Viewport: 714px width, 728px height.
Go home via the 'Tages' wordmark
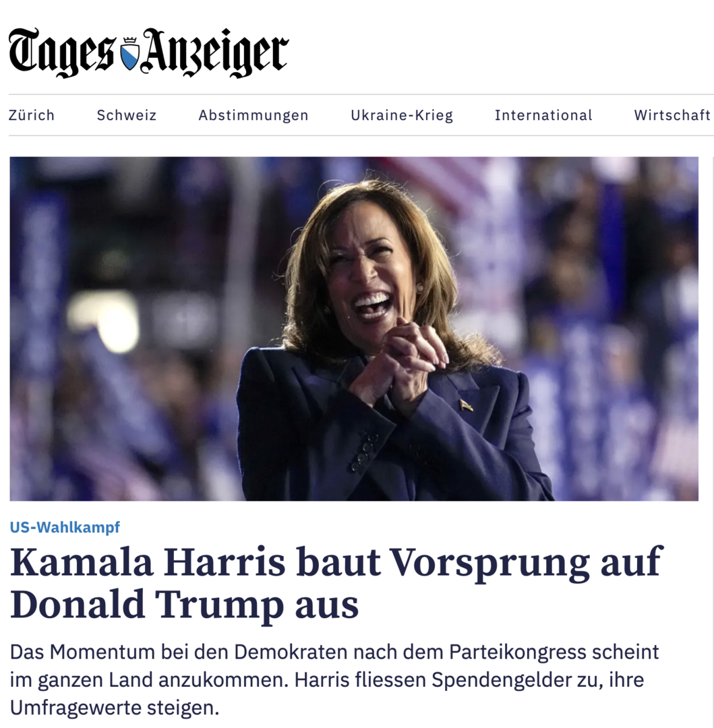[61, 51]
